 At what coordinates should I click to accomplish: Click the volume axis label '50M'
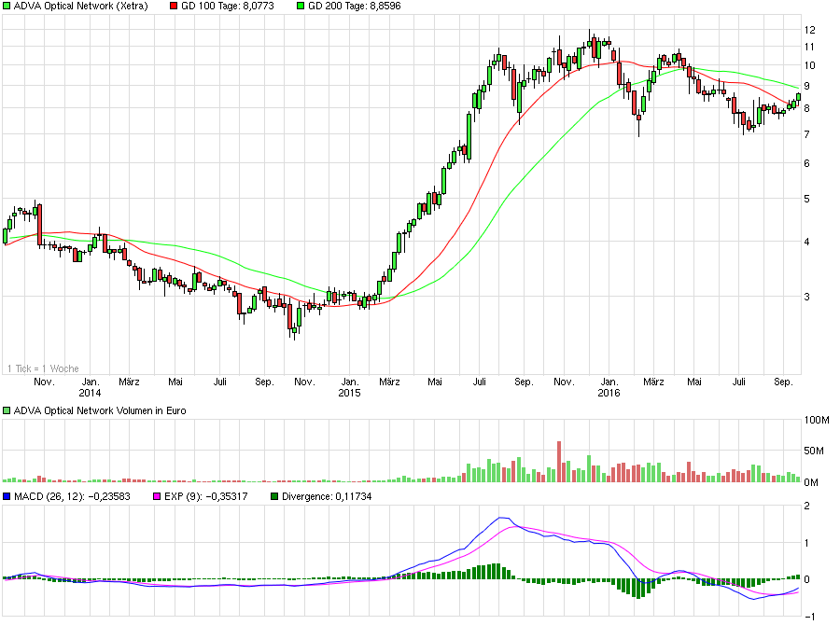pos(814,451)
